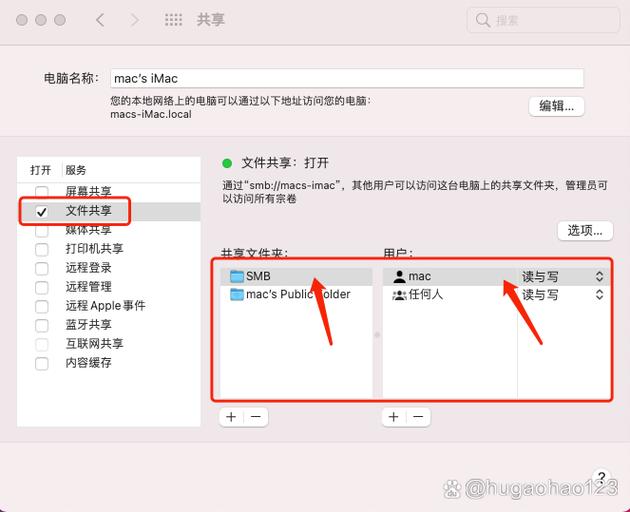Focus the 搜索 search field
Image resolution: width=630 pixels, height=512 pixels.
click(544, 20)
